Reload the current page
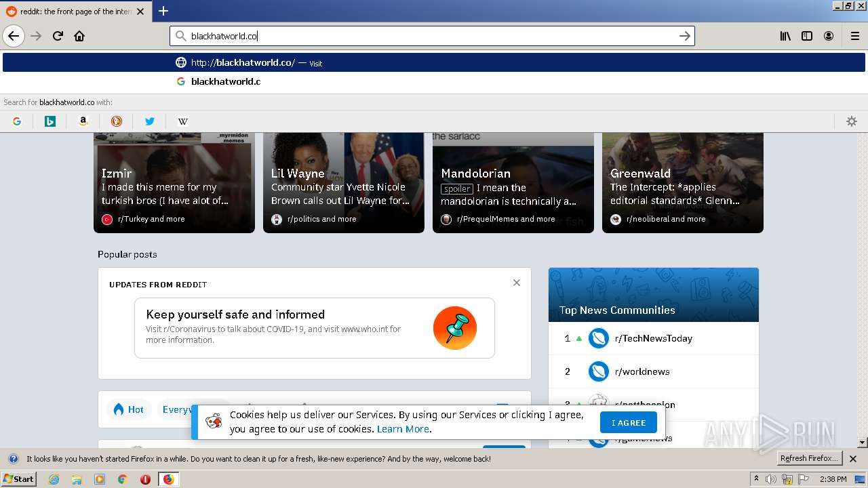 [58, 36]
